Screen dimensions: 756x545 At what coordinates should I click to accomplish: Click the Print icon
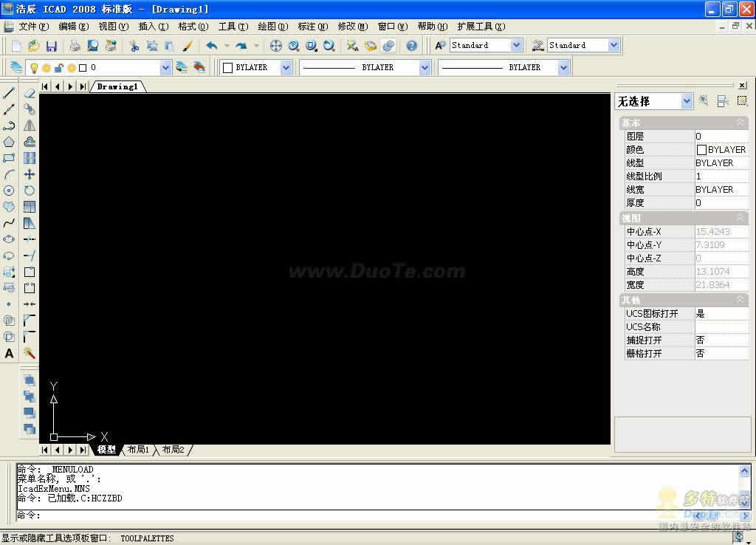click(x=75, y=46)
